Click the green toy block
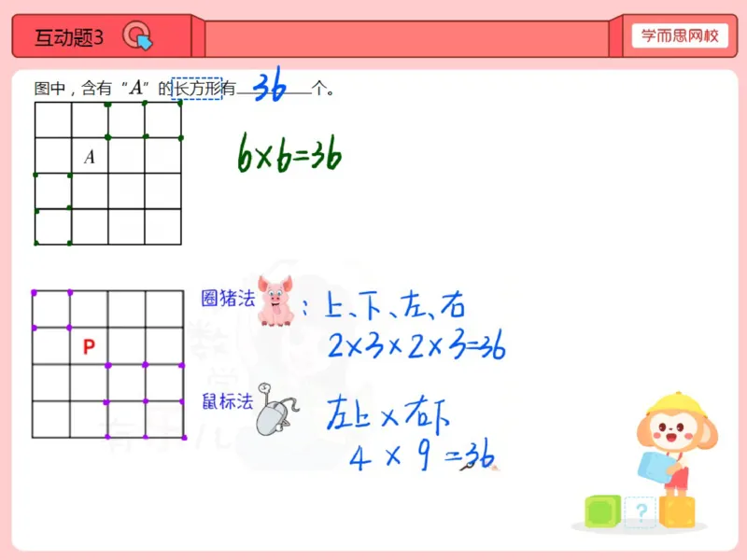 pyautogui.click(x=602, y=511)
